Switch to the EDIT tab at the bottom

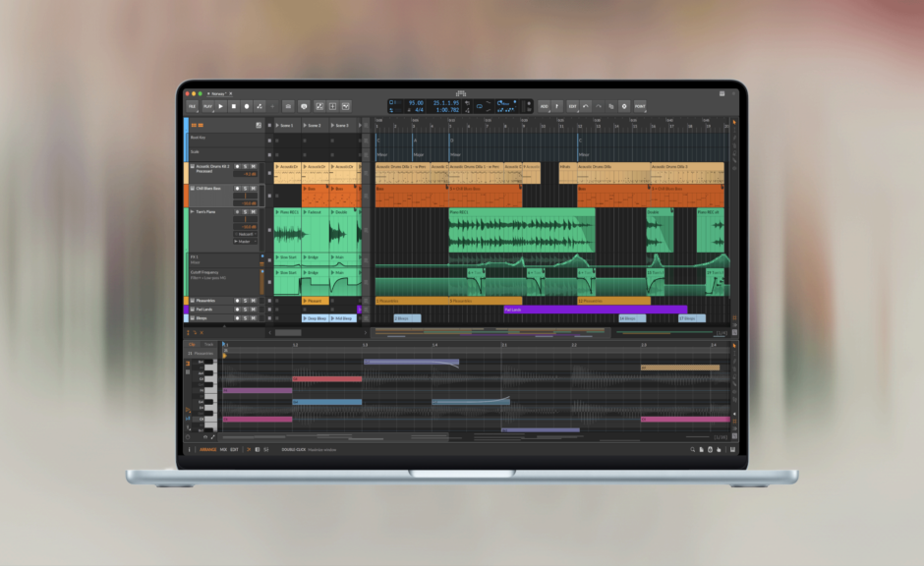(233, 447)
